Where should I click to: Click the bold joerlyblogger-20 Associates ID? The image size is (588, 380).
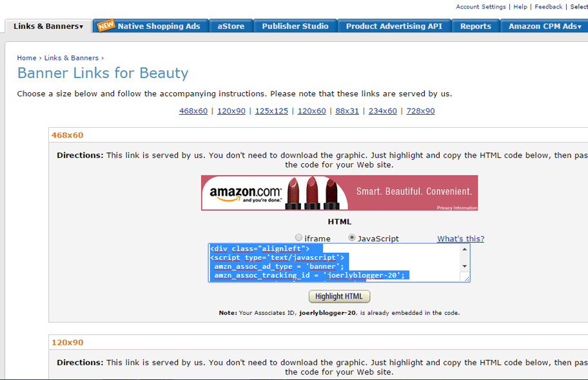(x=328, y=313)
